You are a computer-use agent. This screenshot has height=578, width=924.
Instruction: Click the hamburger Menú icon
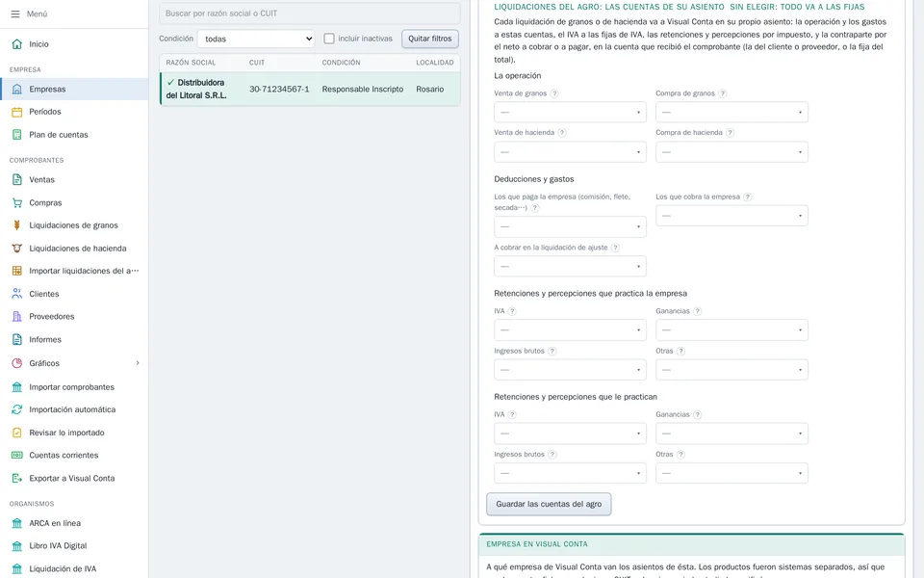pyautogui.click(x=15, y=13)
